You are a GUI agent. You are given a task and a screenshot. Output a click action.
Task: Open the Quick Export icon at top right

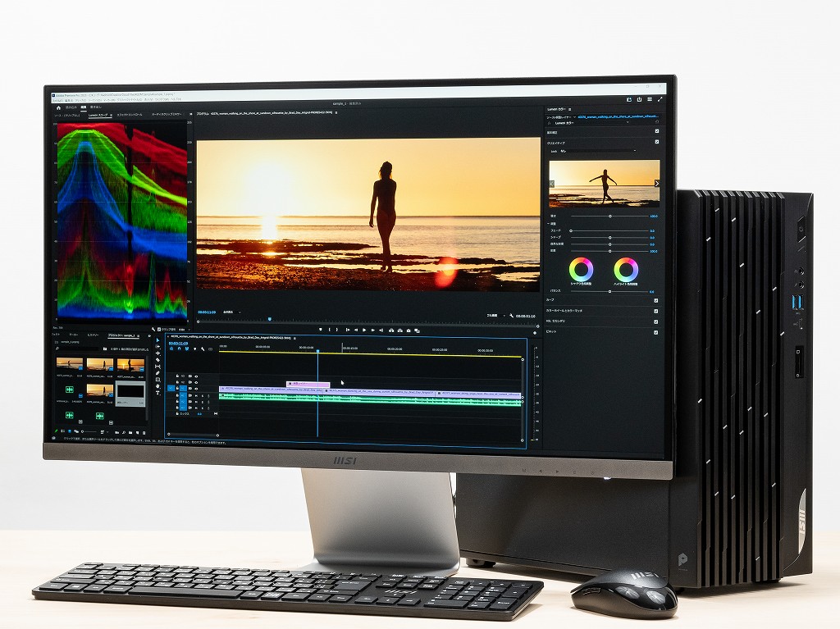point(629,100)
